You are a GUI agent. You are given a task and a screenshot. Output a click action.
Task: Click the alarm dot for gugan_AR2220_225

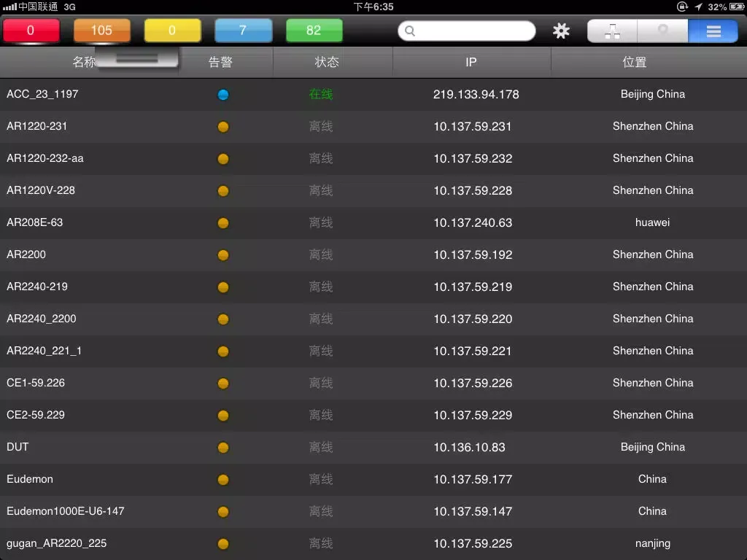click(x=223, y=544)
